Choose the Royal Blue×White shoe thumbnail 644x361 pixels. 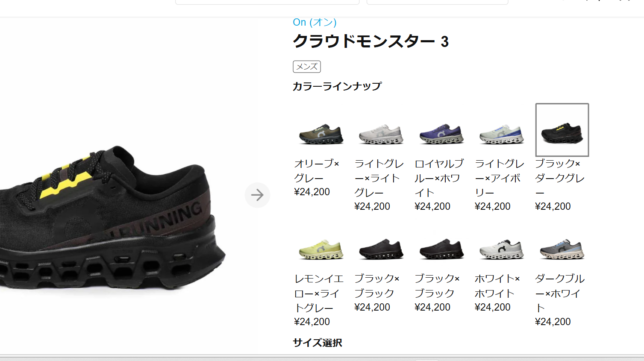click(x=441, y=134)
